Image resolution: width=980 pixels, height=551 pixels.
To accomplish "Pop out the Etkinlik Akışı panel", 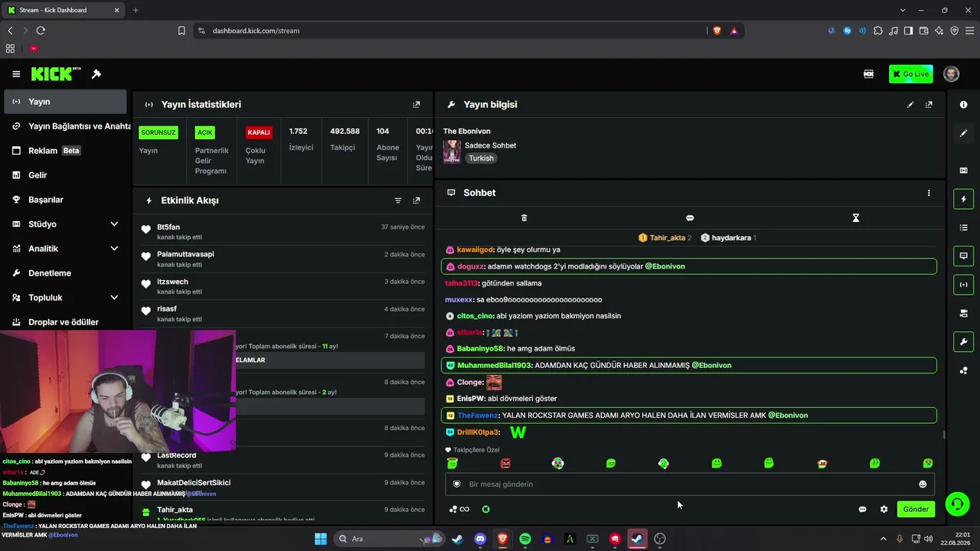I will (x=416, y=201).
